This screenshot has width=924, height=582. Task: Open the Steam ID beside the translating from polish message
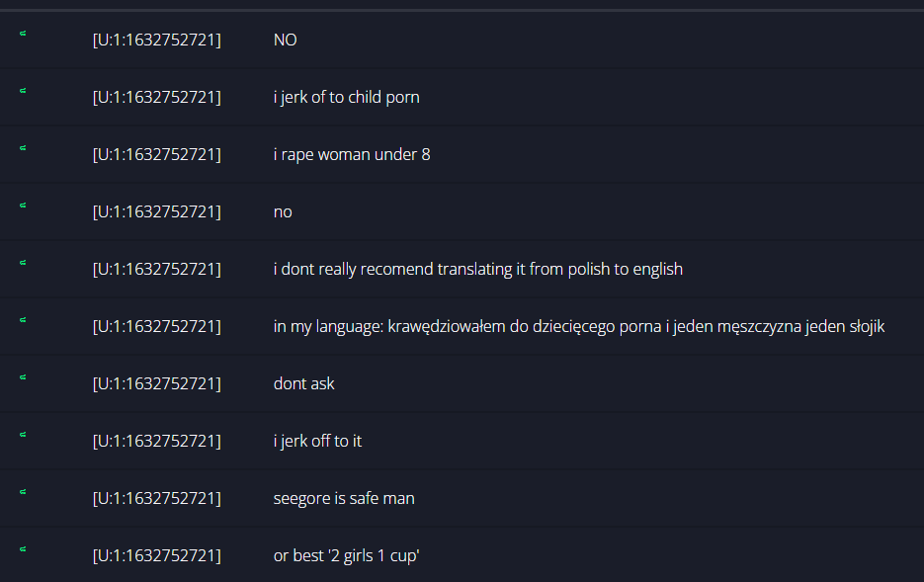pyautogui.click(x=157, y=269)
